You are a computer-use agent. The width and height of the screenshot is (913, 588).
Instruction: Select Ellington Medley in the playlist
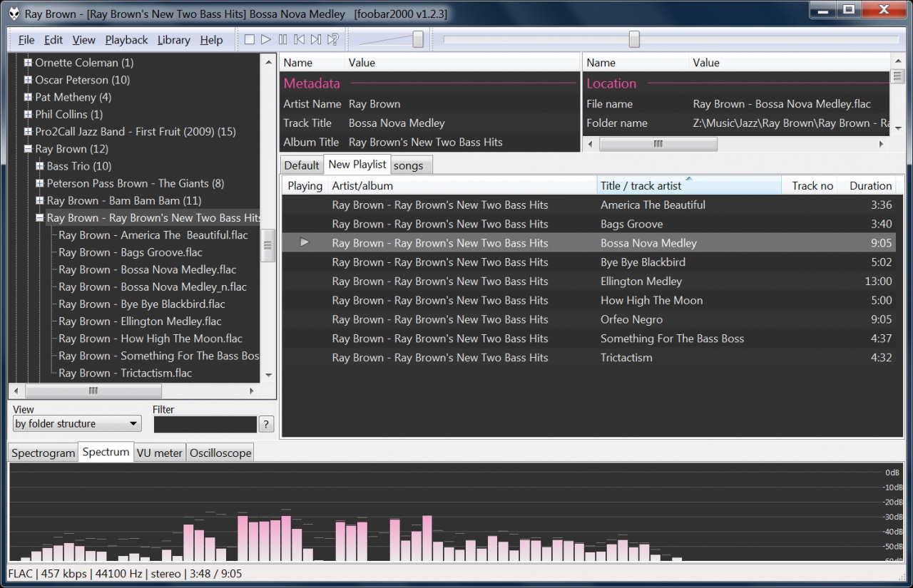[641, 282]
